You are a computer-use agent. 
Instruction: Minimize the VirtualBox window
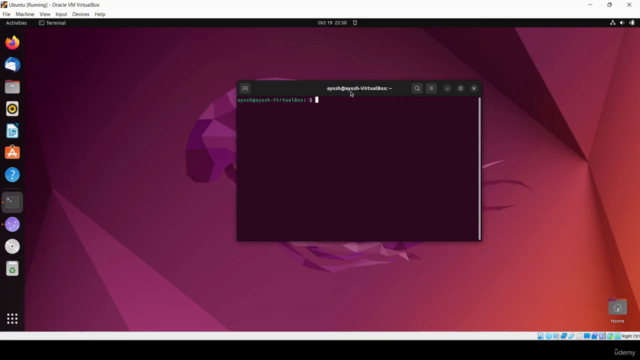tap(590, 5)
